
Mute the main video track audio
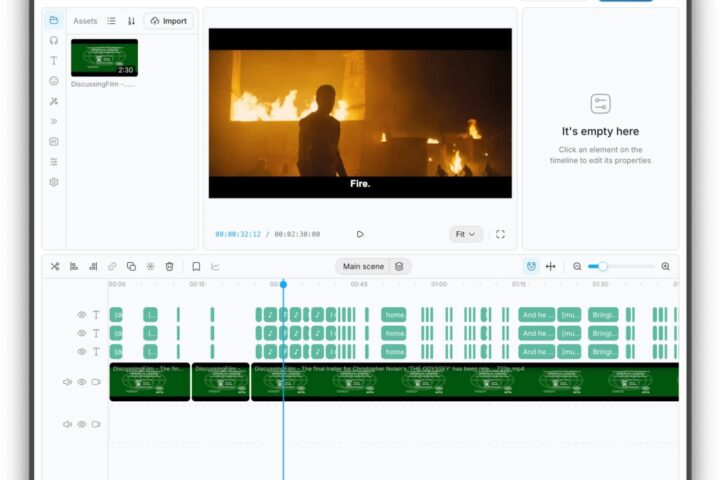click(x=67, y=382)
